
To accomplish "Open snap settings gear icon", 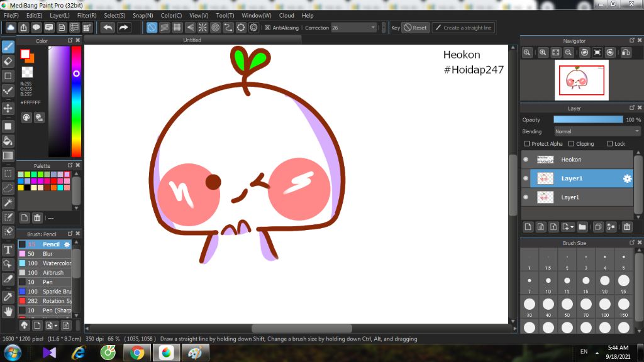I will click(253, 28).
